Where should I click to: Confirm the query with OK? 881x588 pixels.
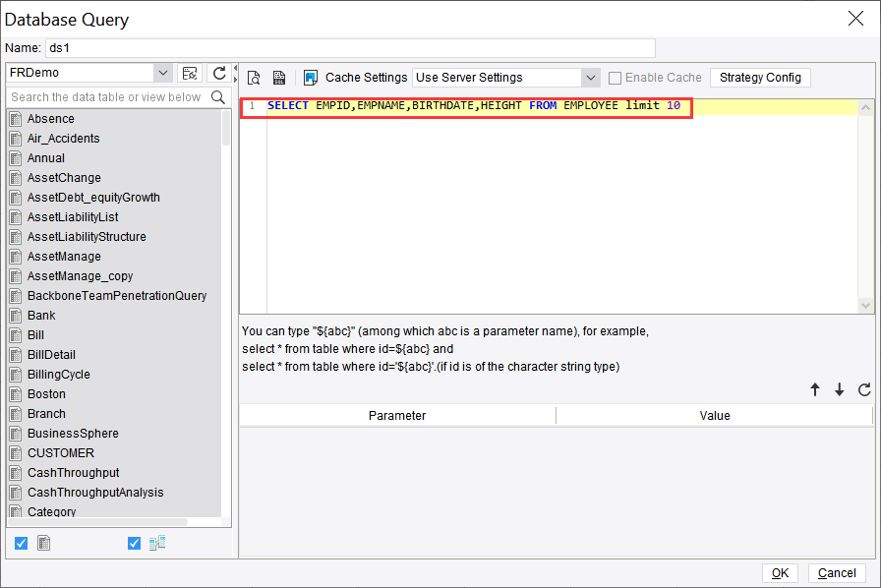pyautogui.click(x=780, y=572)
